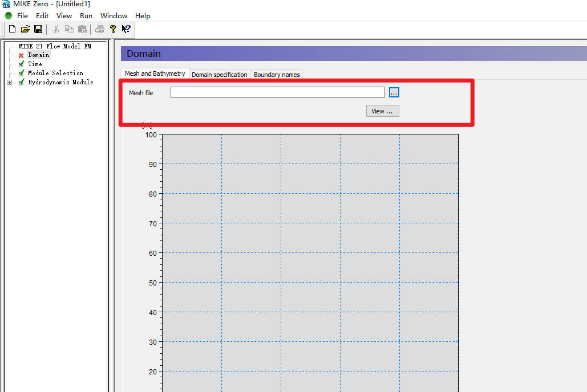This screenshot has height=392, width=587.
Task: Click the Cut scissors icon
Action: pos(56,29)
